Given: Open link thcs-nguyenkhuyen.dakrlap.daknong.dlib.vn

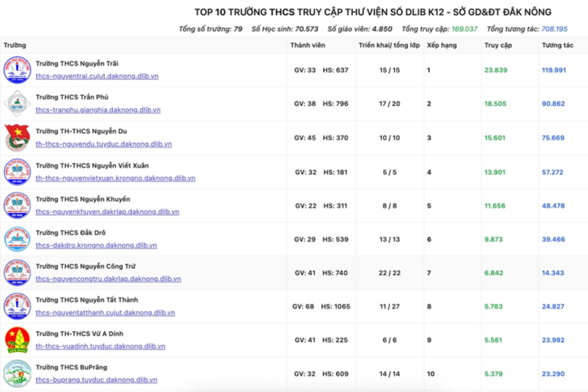Looking at the screenshot, I should pos(107,211).
